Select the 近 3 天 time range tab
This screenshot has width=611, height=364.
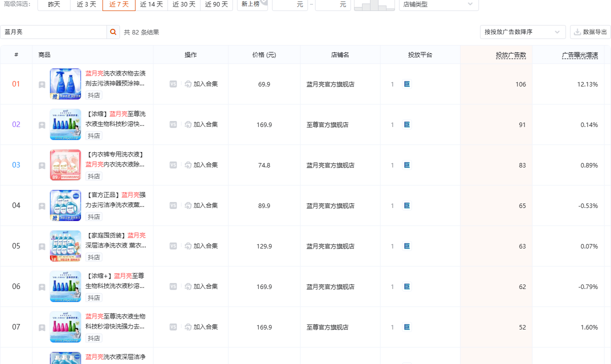coord(86,4)
